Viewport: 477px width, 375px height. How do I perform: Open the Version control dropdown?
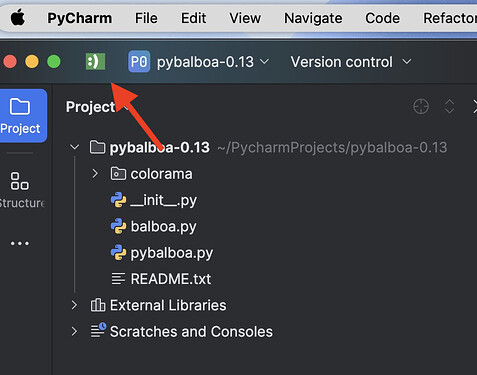click(351, 62)
